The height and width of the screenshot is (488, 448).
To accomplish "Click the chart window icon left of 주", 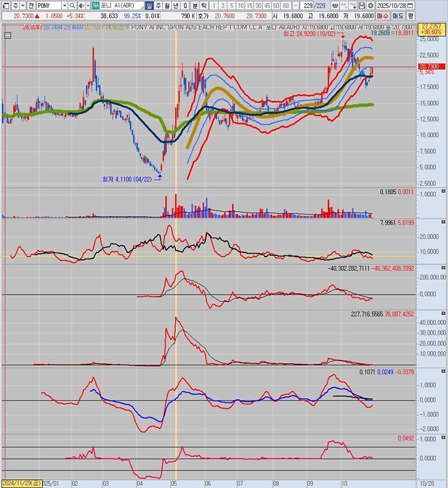I will (5, 5).
